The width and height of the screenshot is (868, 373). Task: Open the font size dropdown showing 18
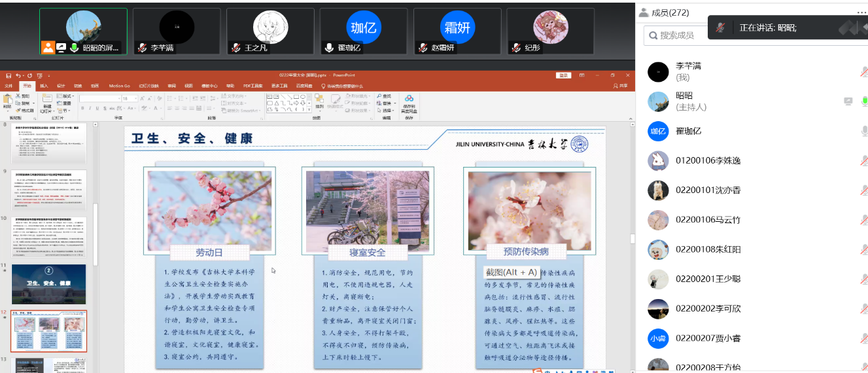click(x=135, y=98)
